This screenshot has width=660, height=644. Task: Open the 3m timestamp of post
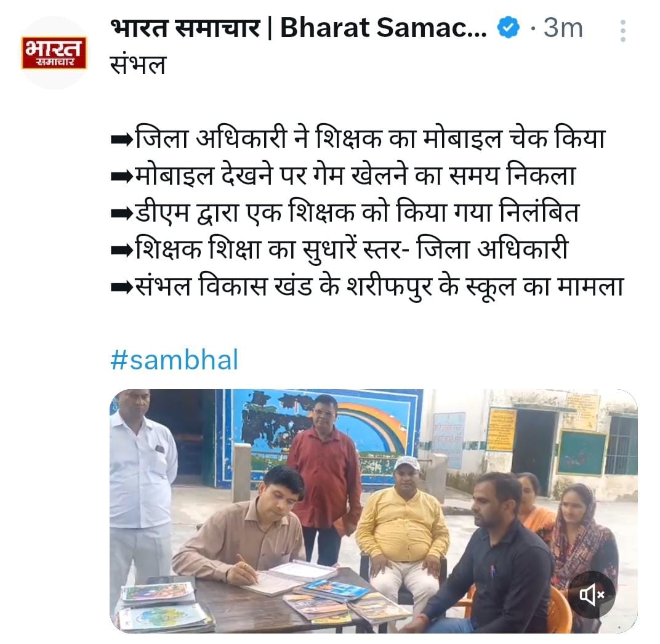(x=563, y=28)
